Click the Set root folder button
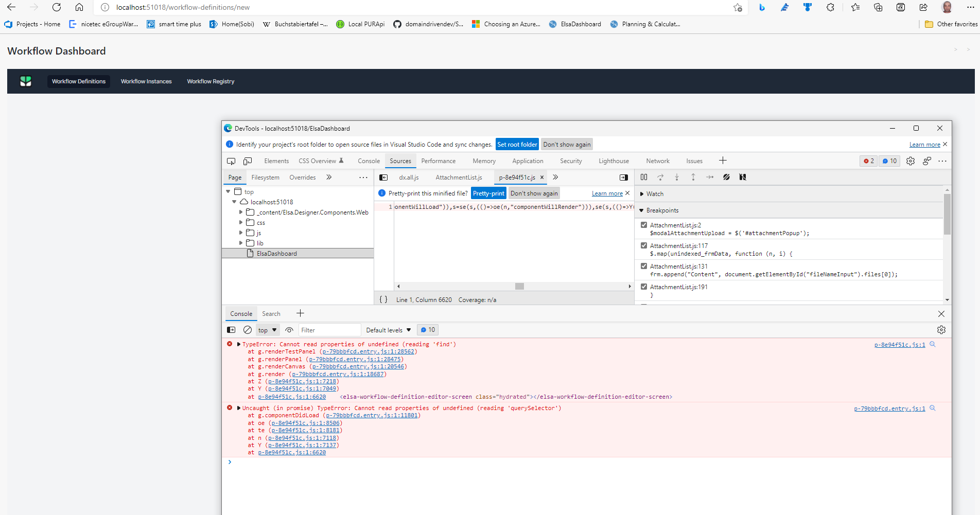980x515 pixels. point(517,145)
